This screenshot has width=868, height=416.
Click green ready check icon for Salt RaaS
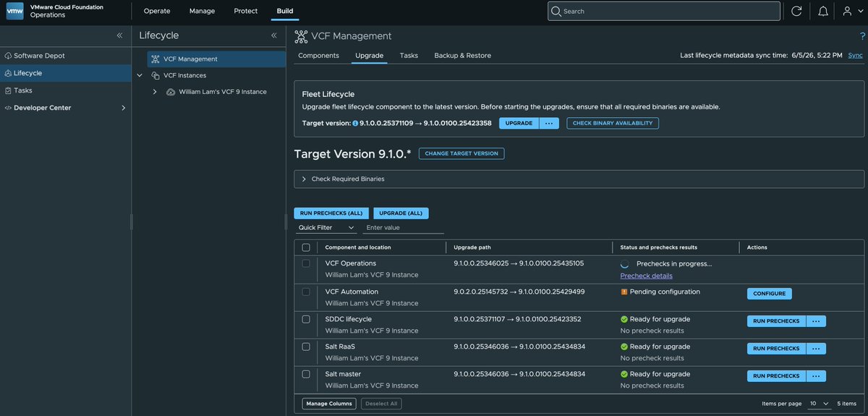[624, 347]
